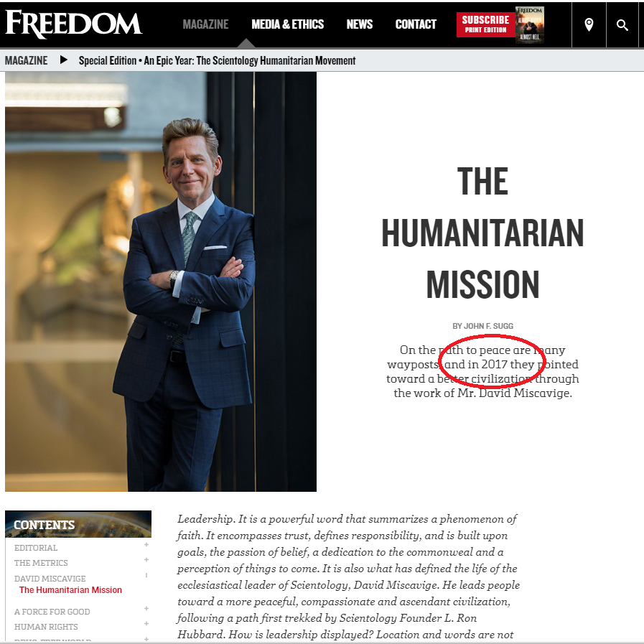
Task: Click the Freedom logo in header
Action: pos(73,24)
